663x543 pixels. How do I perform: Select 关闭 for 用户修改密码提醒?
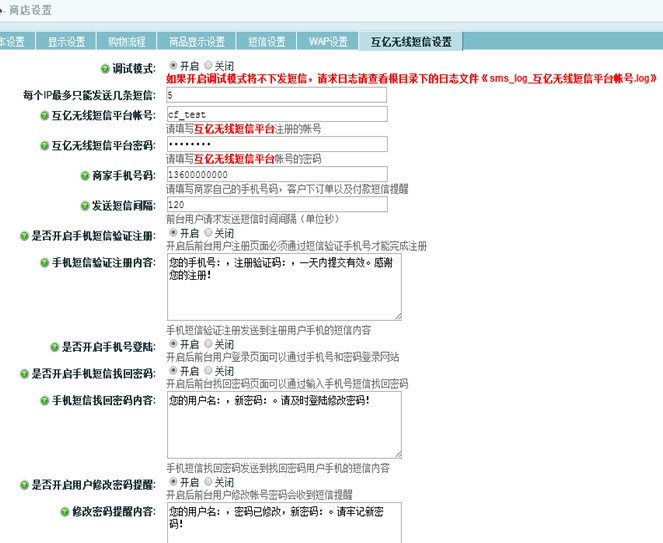tap(208, 481)
